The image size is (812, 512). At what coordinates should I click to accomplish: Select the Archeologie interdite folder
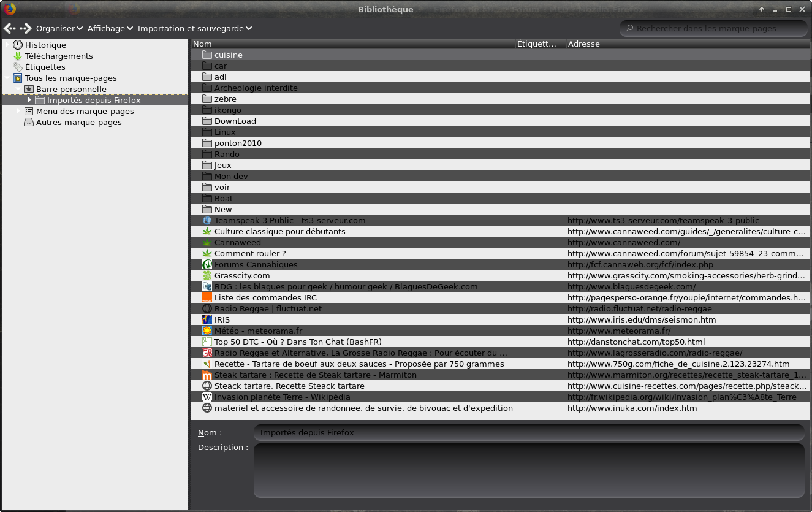tap(500, 88)
